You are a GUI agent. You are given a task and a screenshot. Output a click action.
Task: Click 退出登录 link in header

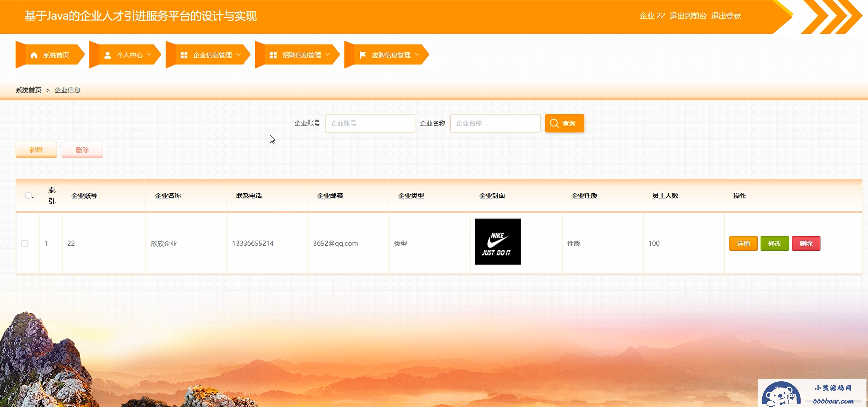(x=726, y=16)
